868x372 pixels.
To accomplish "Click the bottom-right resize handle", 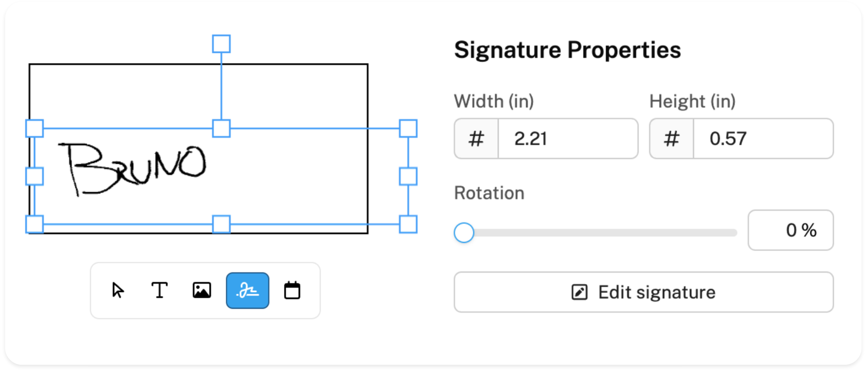I will pyautogui.click(x=408, y=224).
